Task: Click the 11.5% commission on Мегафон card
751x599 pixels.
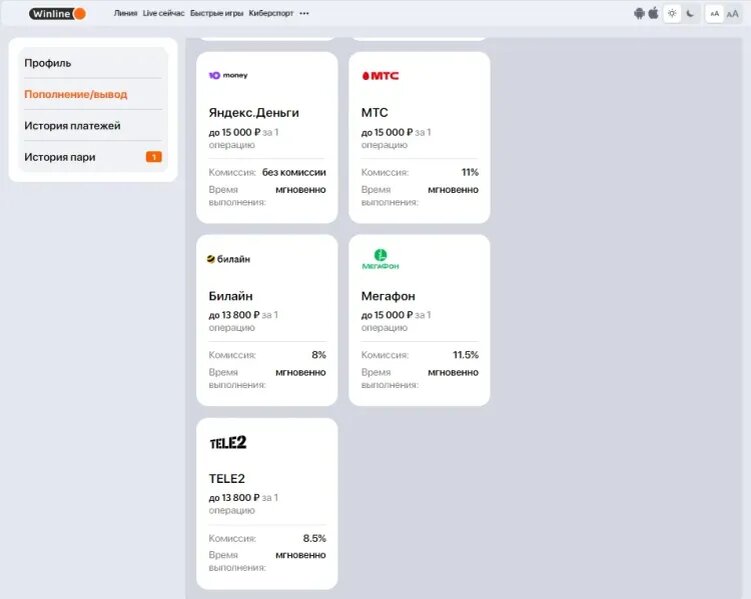Action: click(466, 355)
